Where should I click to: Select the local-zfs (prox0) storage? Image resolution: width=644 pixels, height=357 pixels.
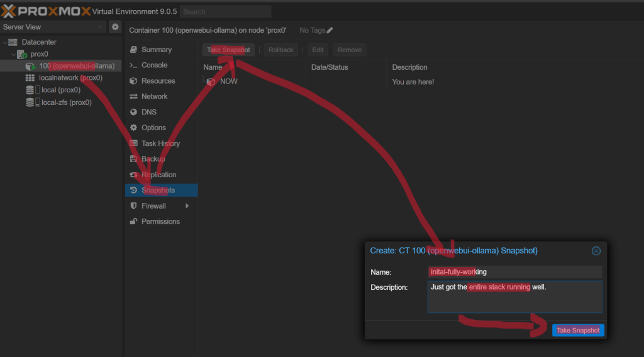(66, 102)
